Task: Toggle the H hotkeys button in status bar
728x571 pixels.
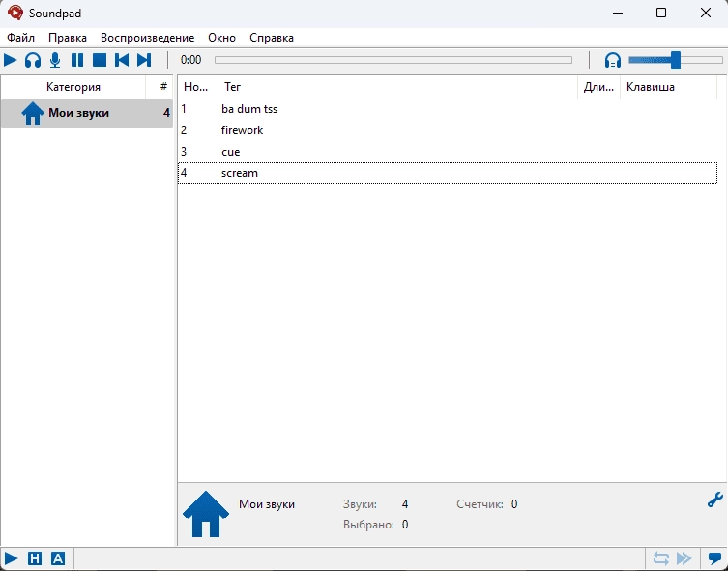Action: tap(35, 558)
